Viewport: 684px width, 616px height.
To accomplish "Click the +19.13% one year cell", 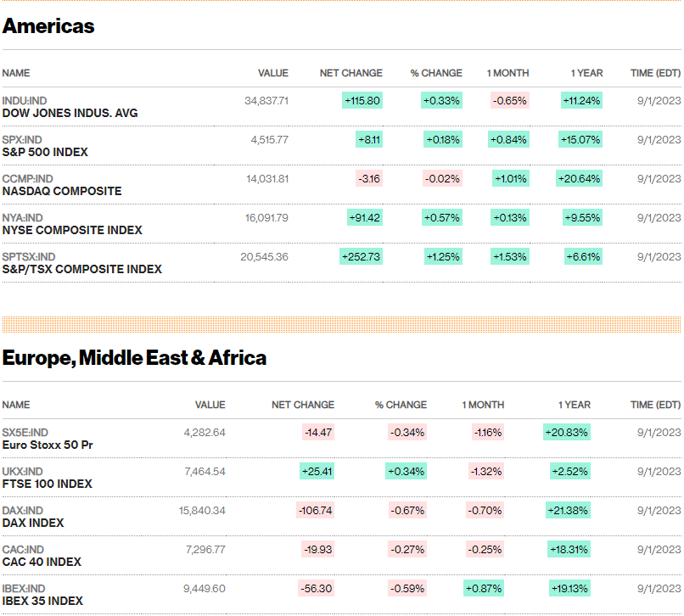I will [x=569, y=589].
